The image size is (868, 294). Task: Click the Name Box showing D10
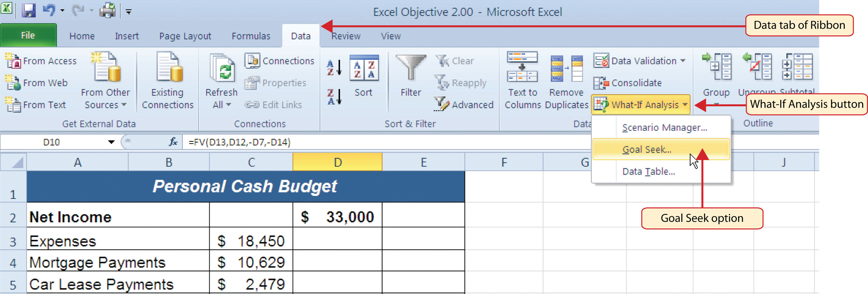point(51,142)
